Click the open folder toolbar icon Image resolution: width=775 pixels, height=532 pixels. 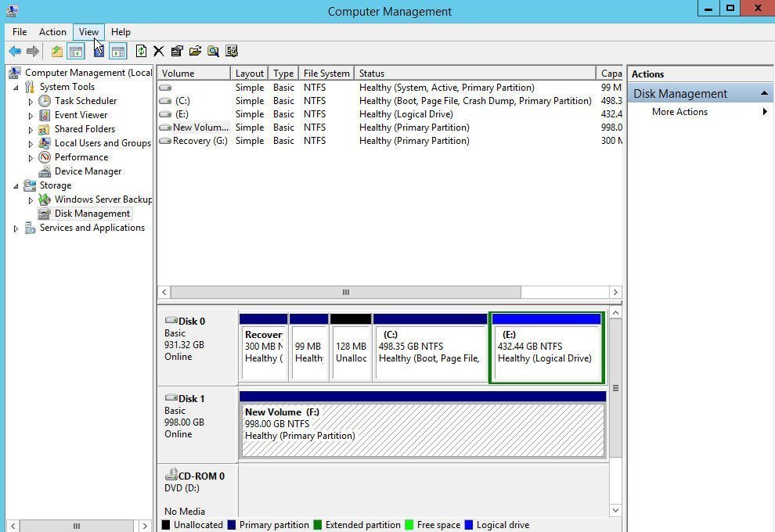click(195, 52)
